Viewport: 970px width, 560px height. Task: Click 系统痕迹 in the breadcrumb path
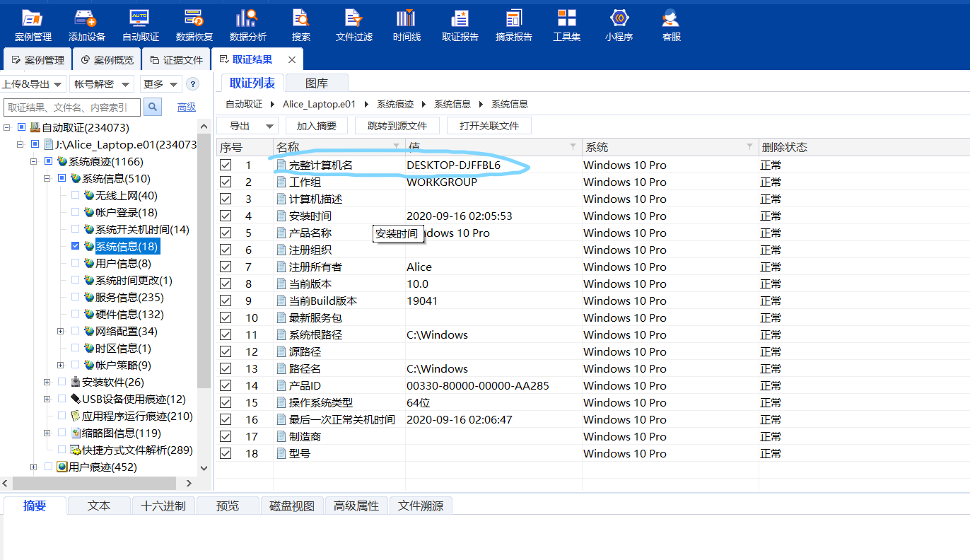[395, 104]
